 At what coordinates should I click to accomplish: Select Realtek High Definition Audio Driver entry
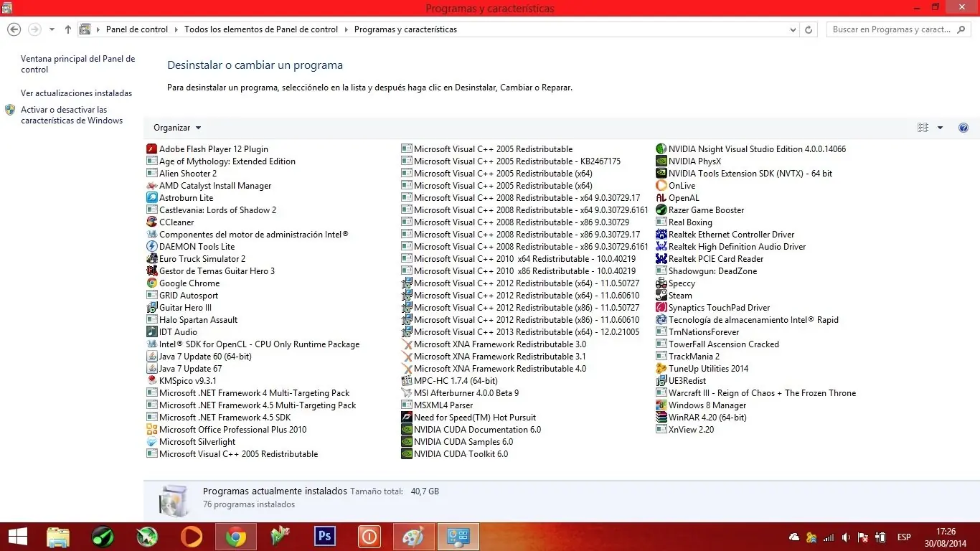[731, 247]
